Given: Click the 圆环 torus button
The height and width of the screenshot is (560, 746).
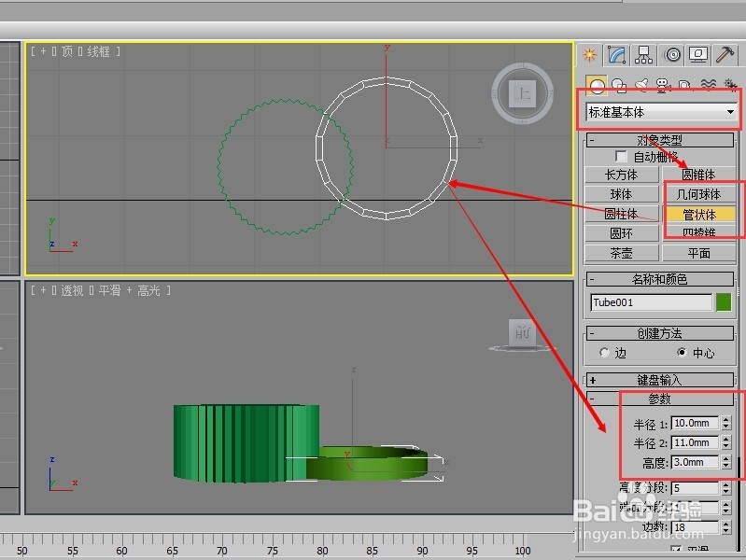Looking at the screenshot, I should tap(621, 233).
